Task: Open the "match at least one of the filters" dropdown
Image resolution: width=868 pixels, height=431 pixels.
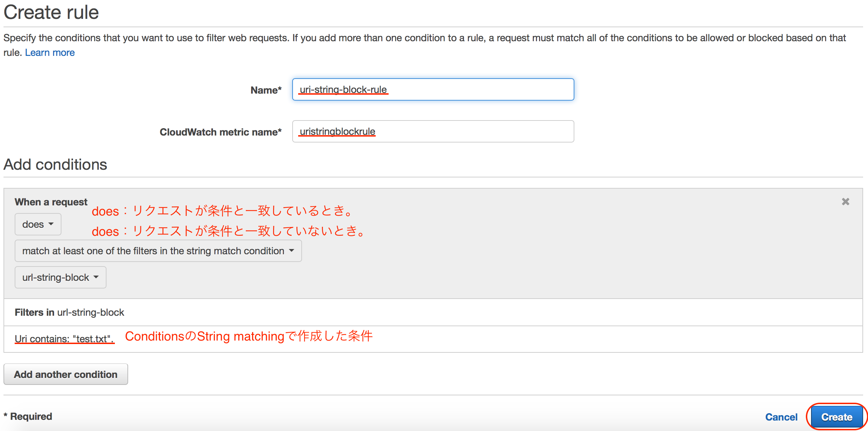Action: (158, 251)
